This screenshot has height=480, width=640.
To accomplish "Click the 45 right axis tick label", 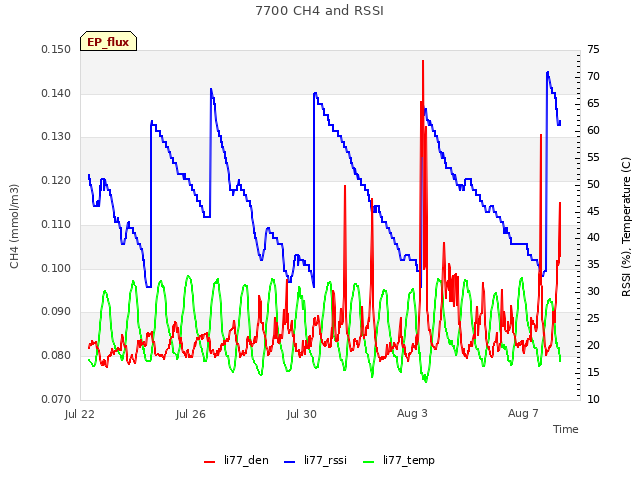I will click(x=593, y=211).
